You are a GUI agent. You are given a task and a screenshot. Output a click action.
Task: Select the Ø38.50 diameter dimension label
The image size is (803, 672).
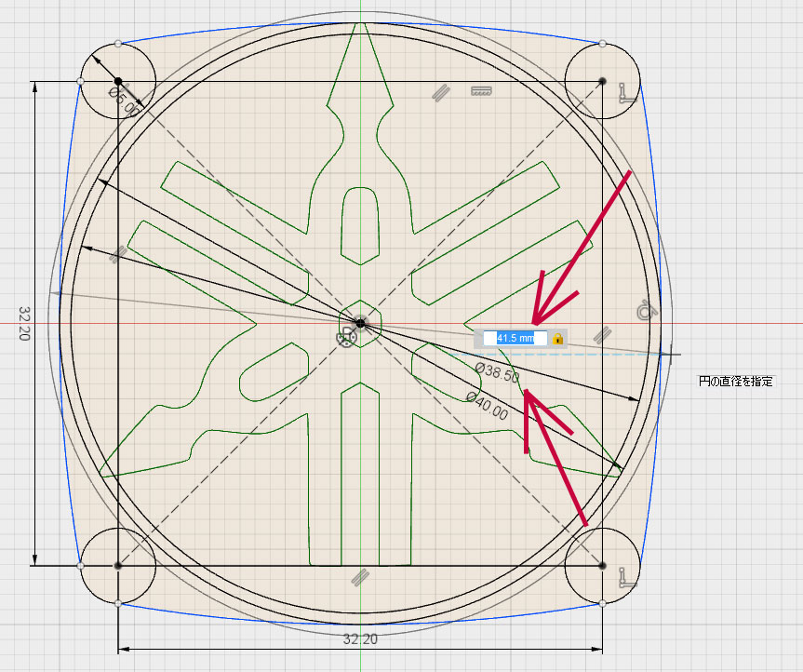tap(496, 373)
